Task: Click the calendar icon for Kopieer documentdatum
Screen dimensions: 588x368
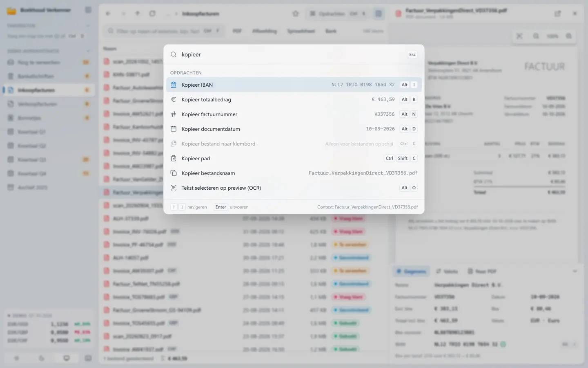Action: click(x=174, y=129)
